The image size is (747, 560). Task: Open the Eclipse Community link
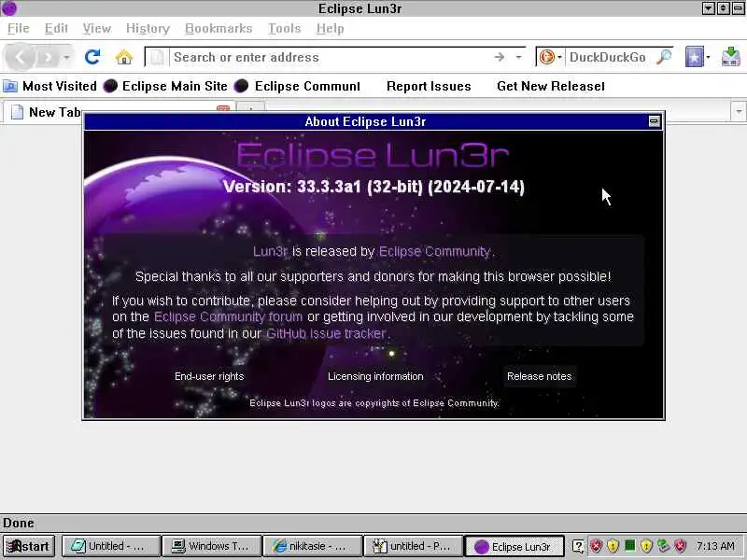pyautogui.click(x=434, y=251)
